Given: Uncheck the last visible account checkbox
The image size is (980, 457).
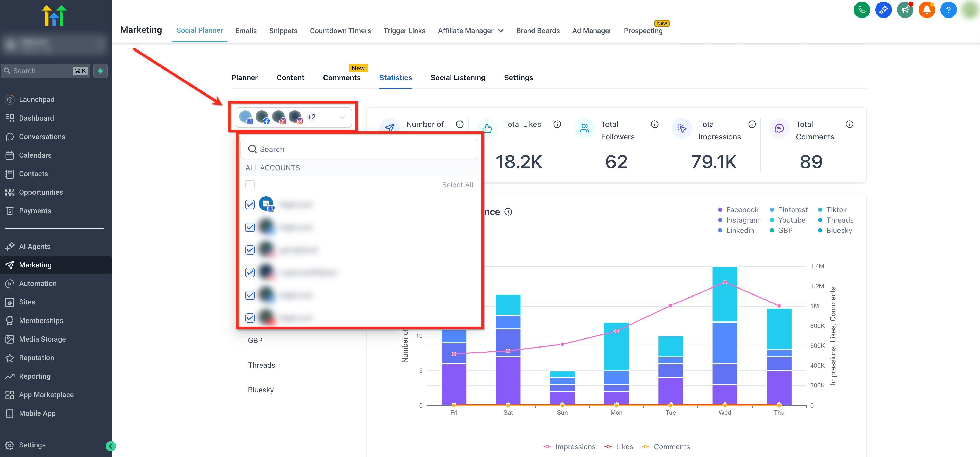Looking at the screenshot, I should (250, 318).
